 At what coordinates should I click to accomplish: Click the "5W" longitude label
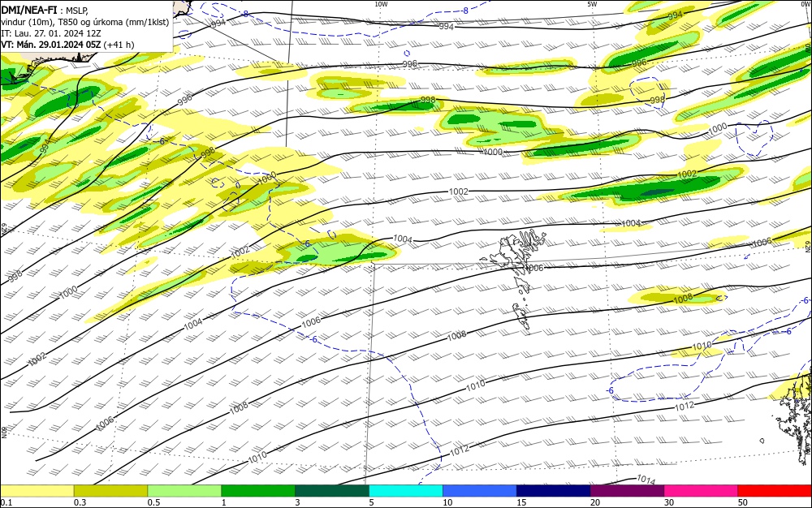[x=592, y=4]
